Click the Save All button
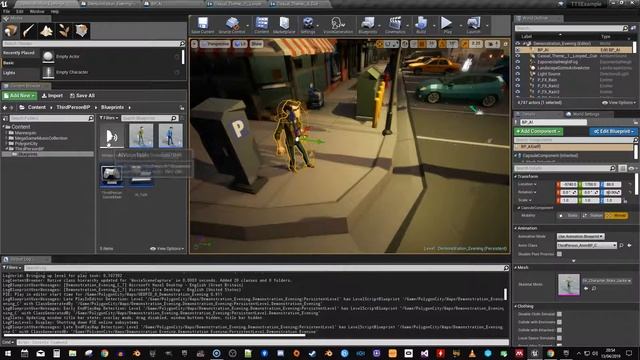The width and height of the screenshot is (640, 360). click(x=82, y=96)
